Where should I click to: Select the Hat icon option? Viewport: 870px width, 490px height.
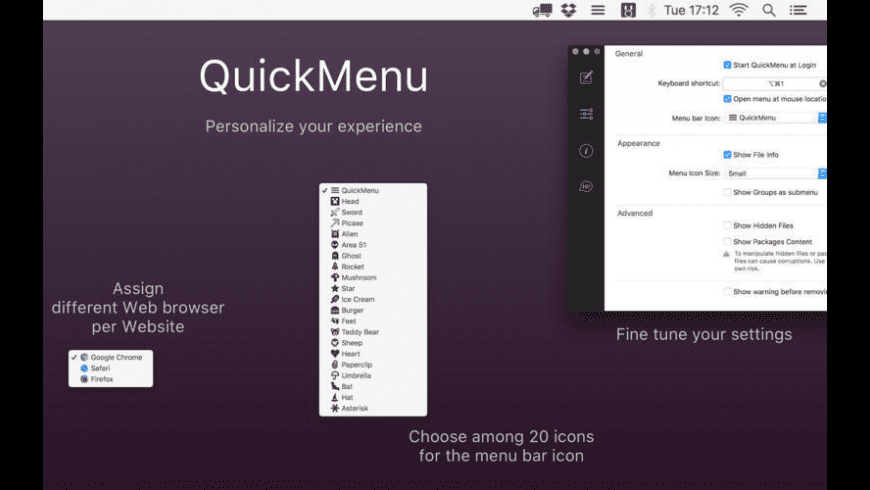coord(373,397)
